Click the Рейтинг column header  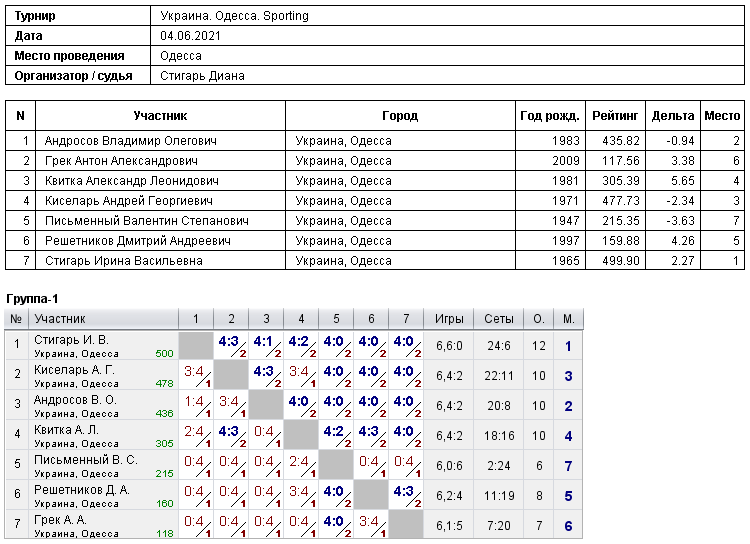tap(615, 115)
